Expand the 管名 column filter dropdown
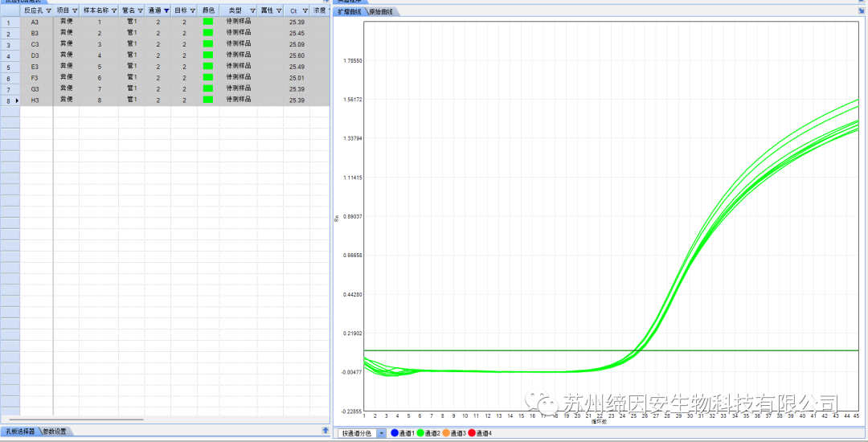 pyautogui.click(x=141, y=11)
